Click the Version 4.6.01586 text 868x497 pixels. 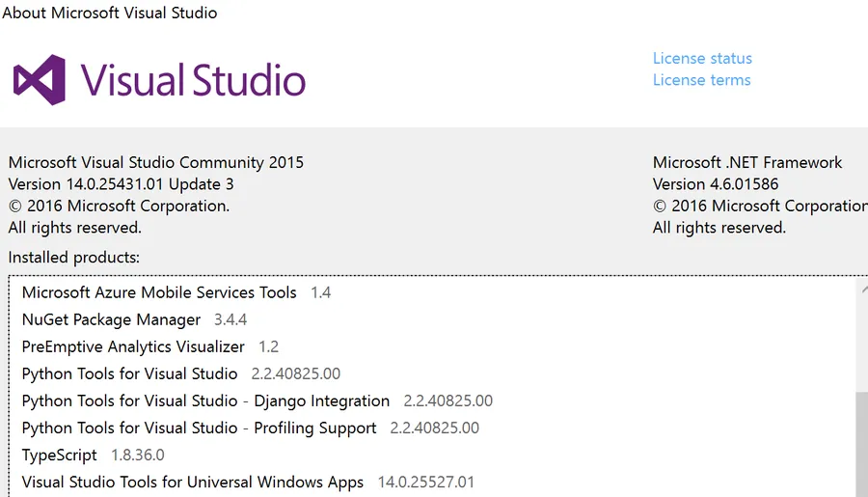tap(716, 184)
